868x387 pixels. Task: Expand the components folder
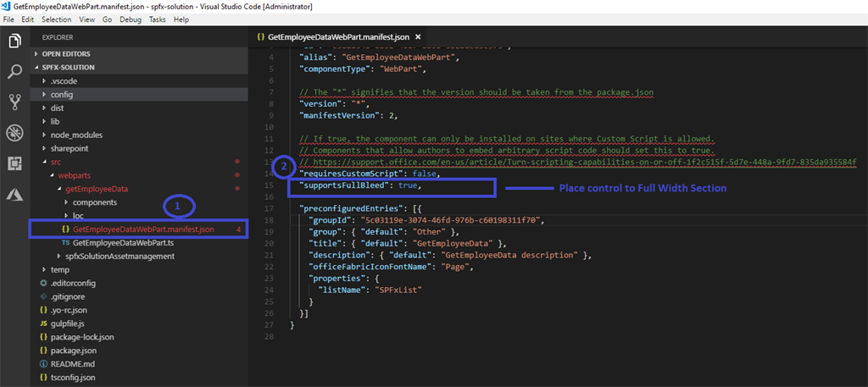pos(138,202)
